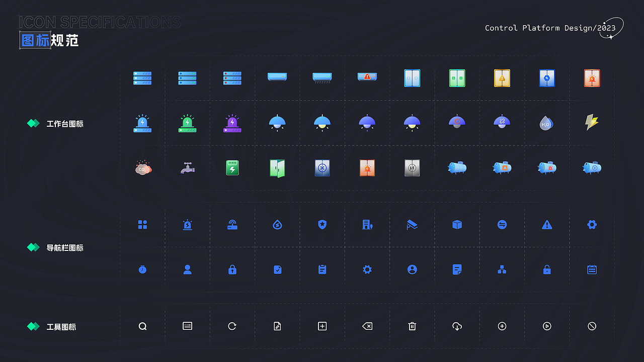Click the wireless router navigation icon
This screenshot has width=644, height=362.
click(x=232, y=225)
